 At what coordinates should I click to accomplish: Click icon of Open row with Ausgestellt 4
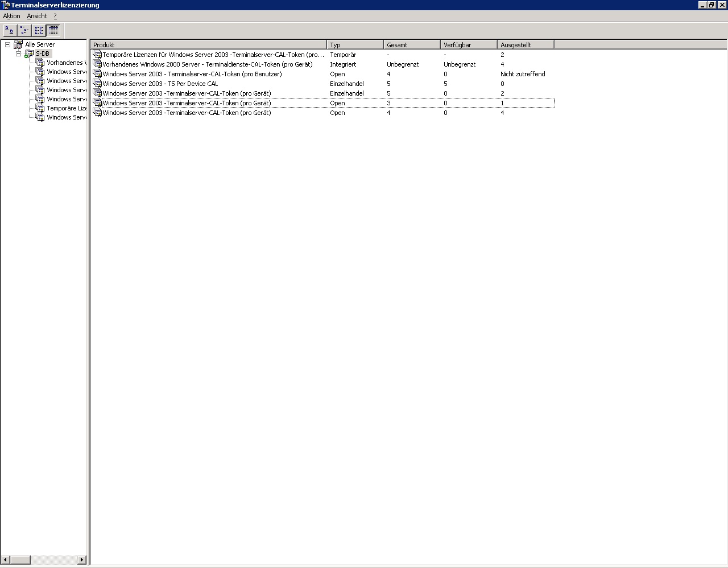(x=97, y=113)
